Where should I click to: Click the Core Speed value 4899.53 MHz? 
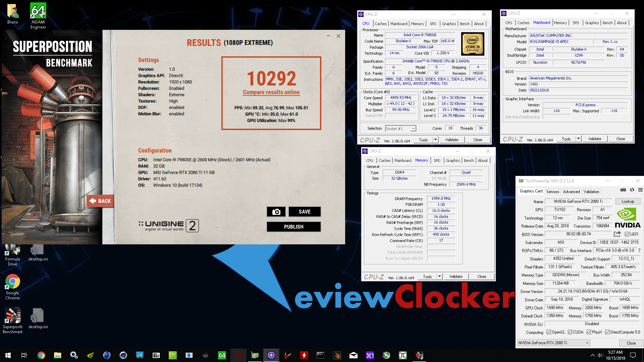[400, 98]
